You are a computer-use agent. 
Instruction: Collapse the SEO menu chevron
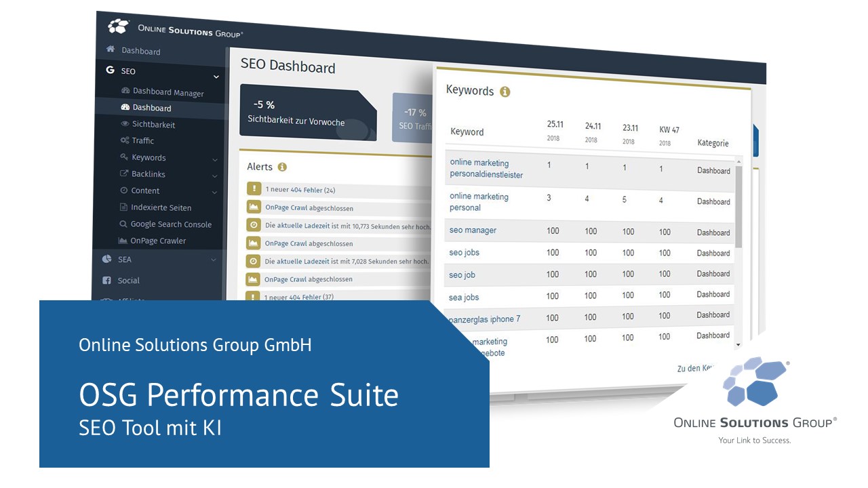point(216,77)
